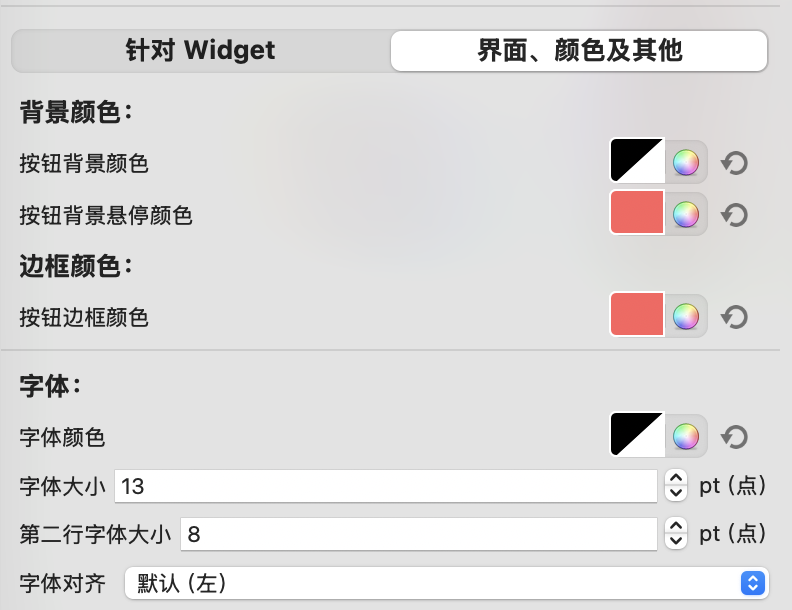
Task: Reset 按钮边框颜色 to default
Action: click(734, 317)
